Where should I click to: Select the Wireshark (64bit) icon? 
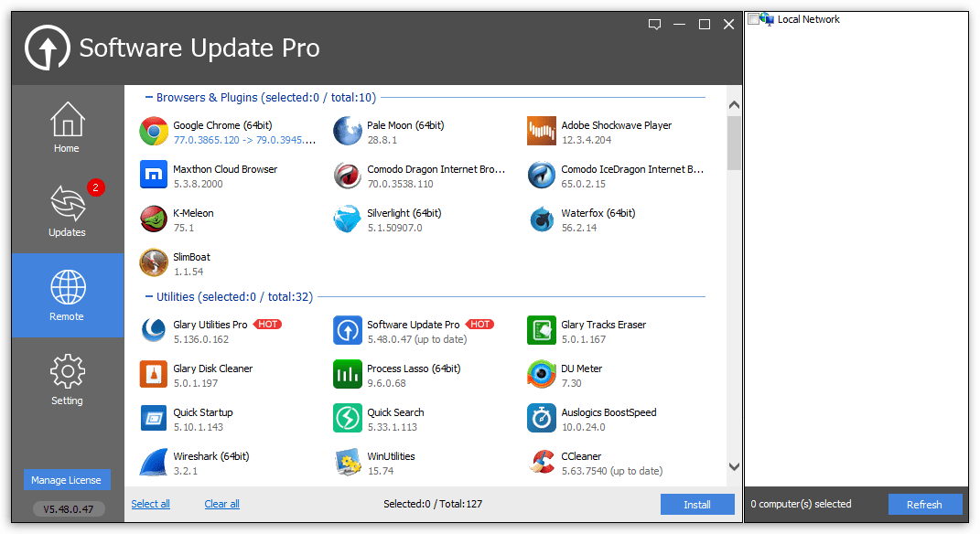[x=154, y=462]
